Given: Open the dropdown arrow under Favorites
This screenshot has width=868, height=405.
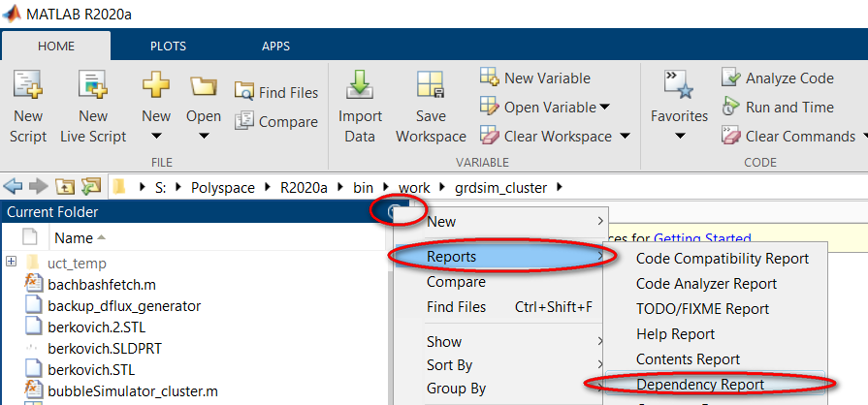Looking at the screenshot, I should point(681,136).
